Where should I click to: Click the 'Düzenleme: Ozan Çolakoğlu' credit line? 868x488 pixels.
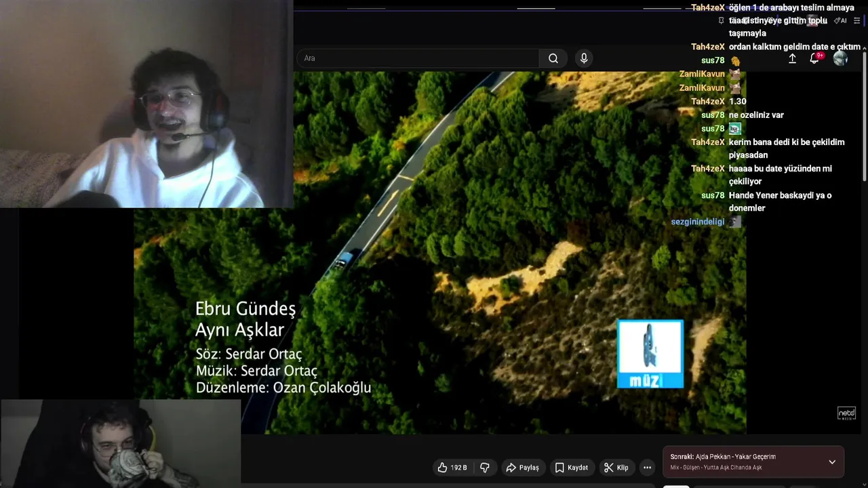pos(283,388)
